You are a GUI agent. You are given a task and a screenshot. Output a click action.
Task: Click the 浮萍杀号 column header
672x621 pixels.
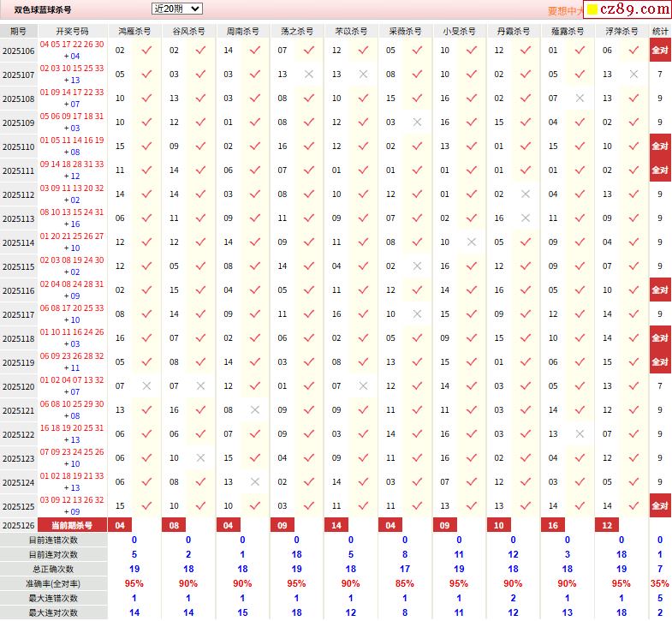click(621, 32)
